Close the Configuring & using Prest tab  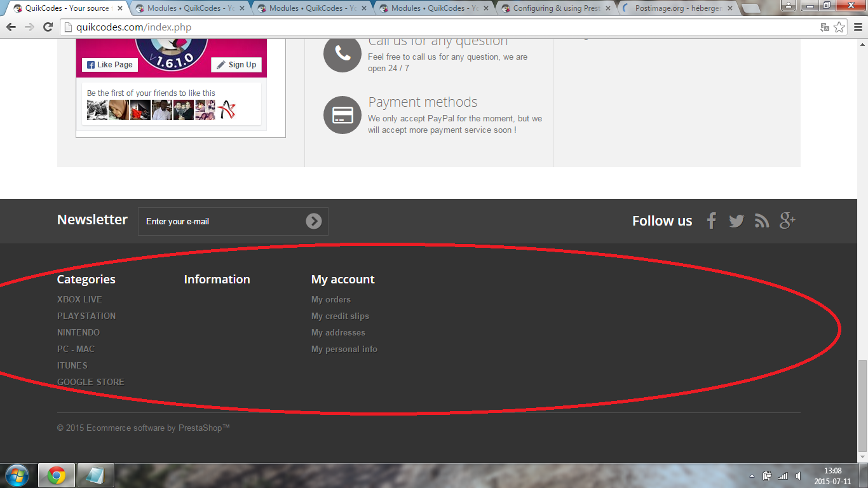(x=608, y=8)
